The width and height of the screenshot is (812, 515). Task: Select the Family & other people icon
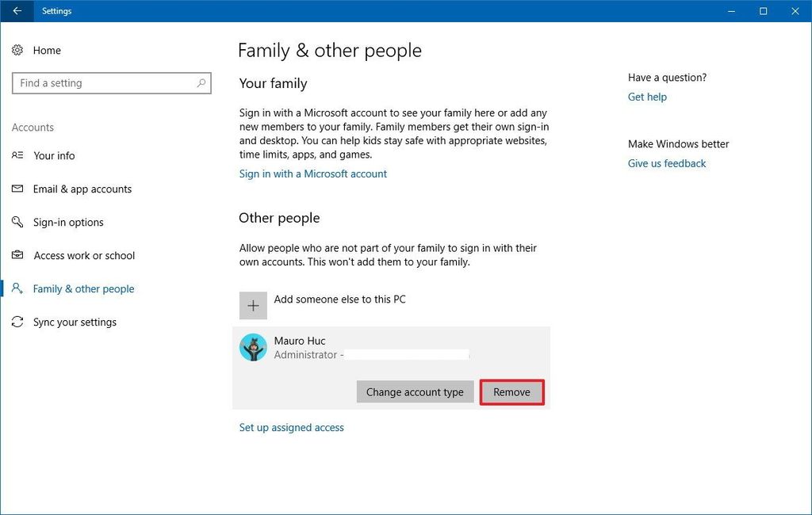[x=17, y=288]
